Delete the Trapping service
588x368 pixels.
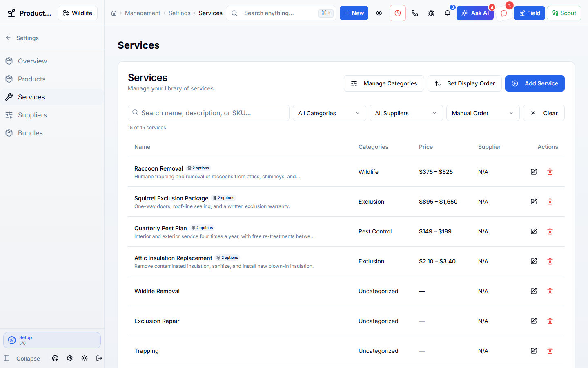550,351
